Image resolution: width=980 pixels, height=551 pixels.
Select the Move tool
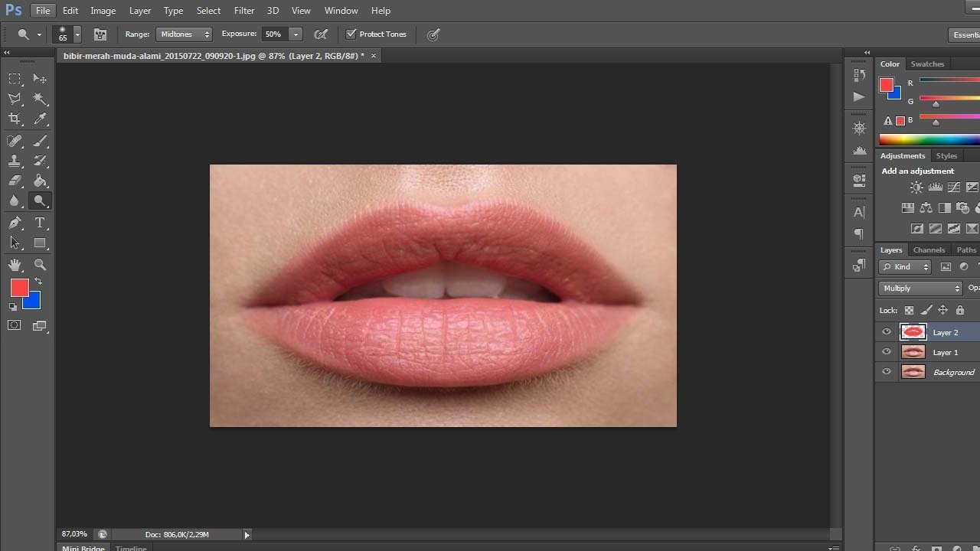click(41, 79)
